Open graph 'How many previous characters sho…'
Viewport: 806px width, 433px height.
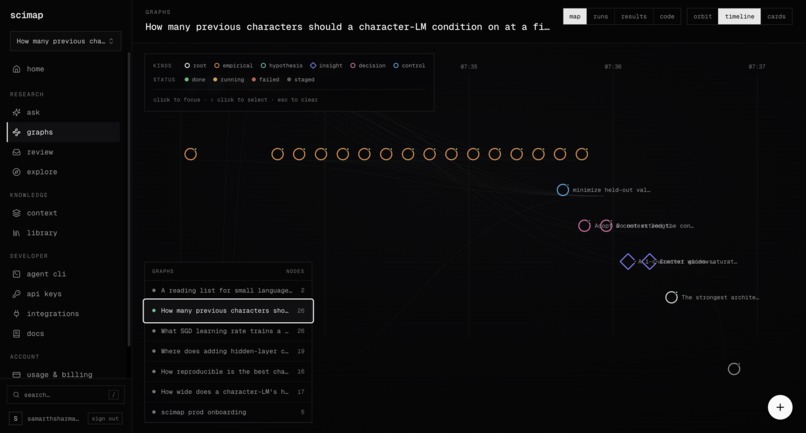(228, 311)
